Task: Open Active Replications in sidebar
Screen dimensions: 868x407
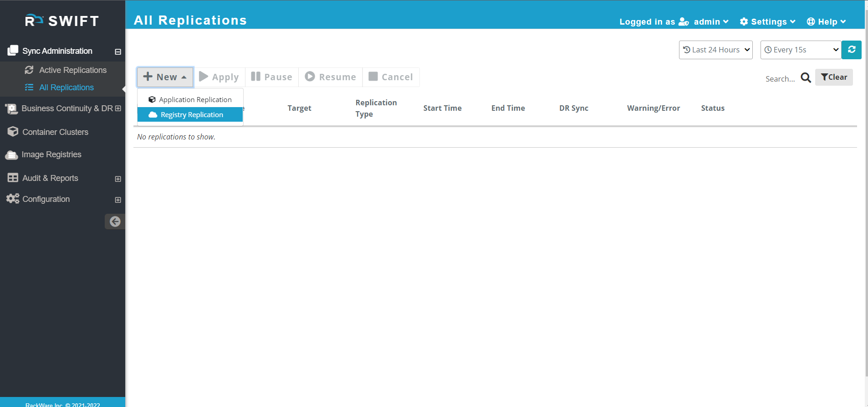Action: [73, 70]
